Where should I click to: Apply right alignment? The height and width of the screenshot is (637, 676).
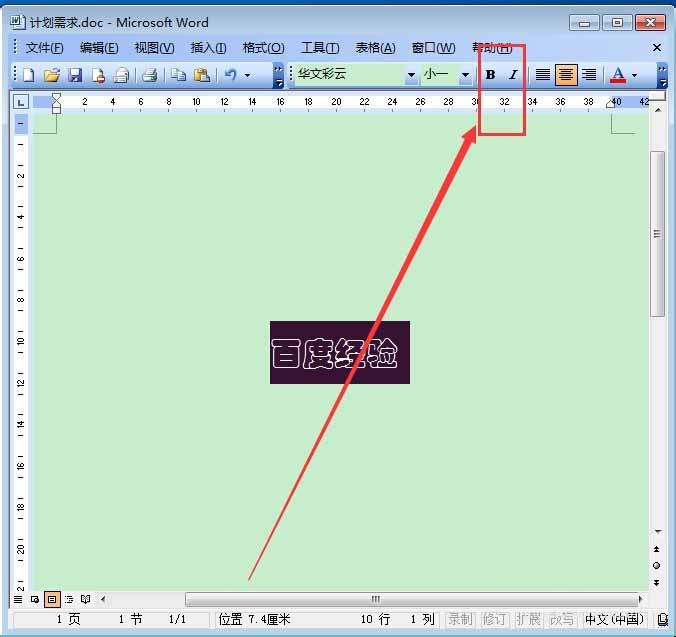coord(589,75)
